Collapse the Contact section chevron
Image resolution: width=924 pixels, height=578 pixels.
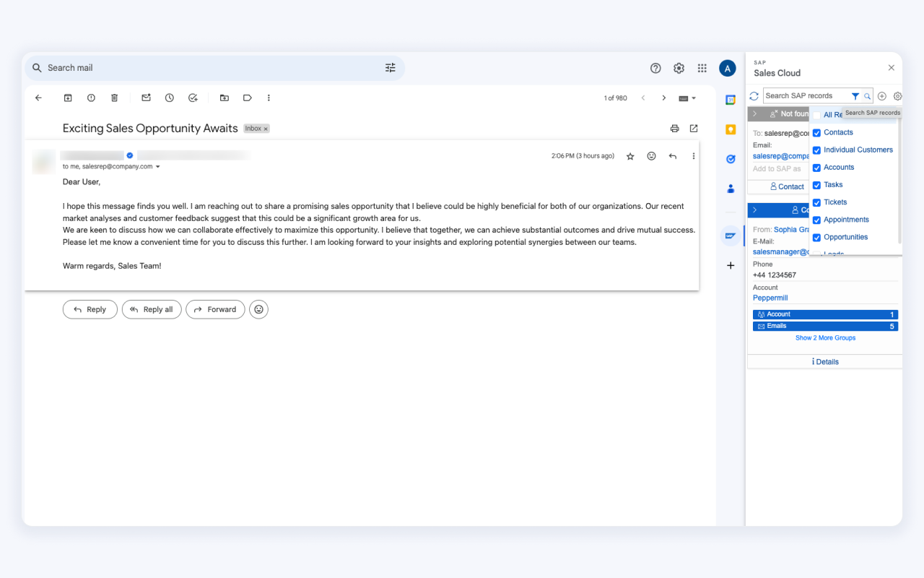point(756,210)
